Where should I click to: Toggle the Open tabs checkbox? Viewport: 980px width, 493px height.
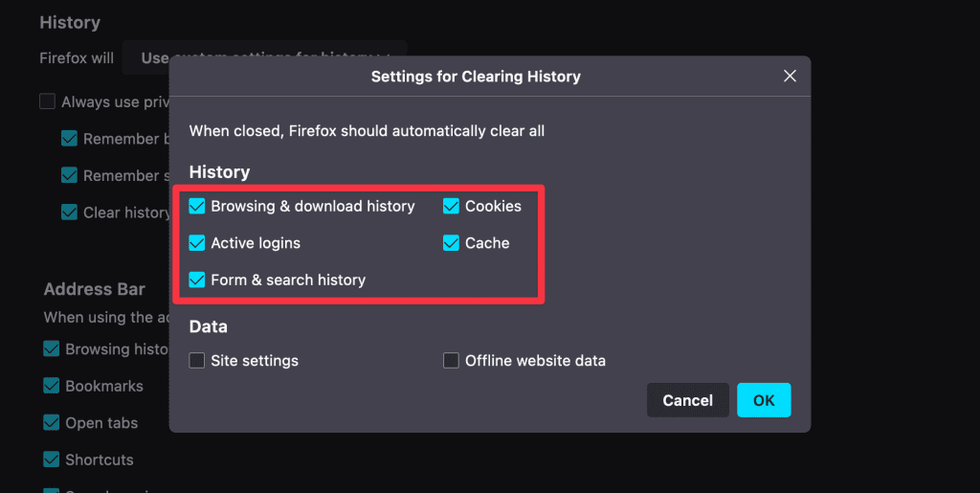(x=52, y=422)
